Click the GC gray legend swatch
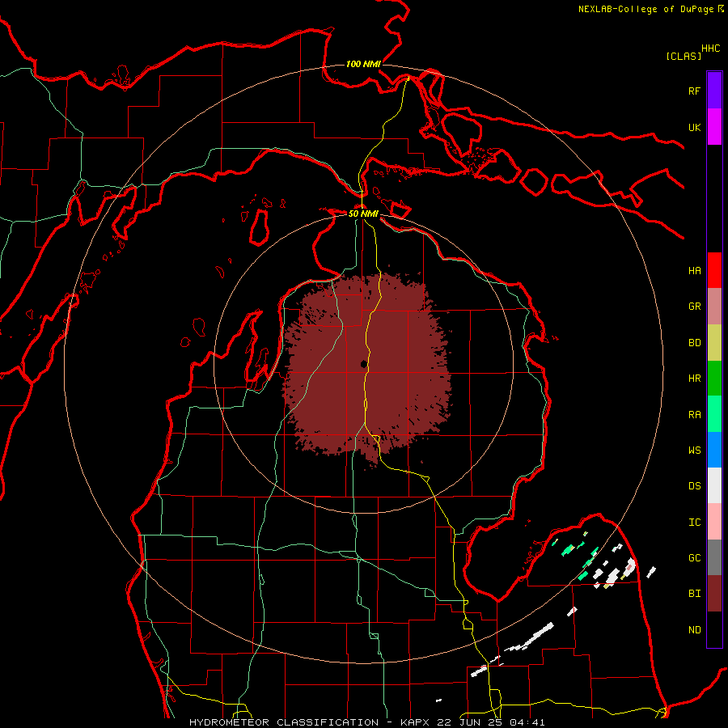Image resolution: width=728 pixels, height=728 pixels. point(714,557)
